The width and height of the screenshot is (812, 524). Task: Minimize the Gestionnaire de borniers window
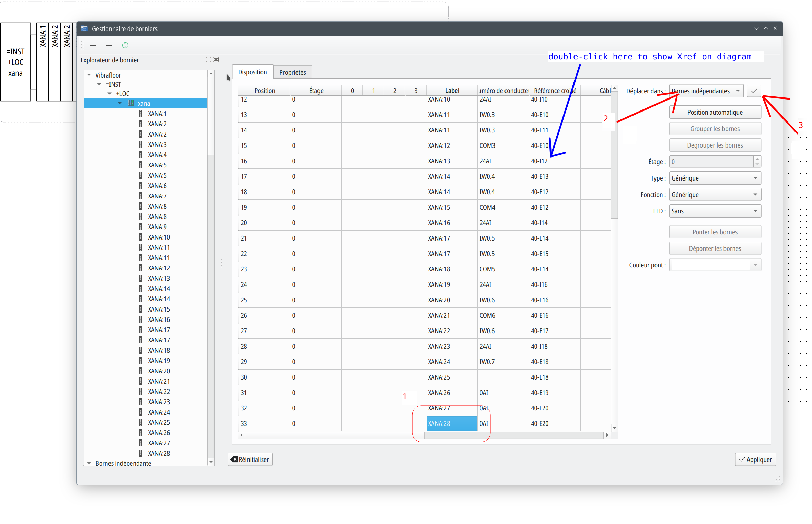[x=756, y=29]
